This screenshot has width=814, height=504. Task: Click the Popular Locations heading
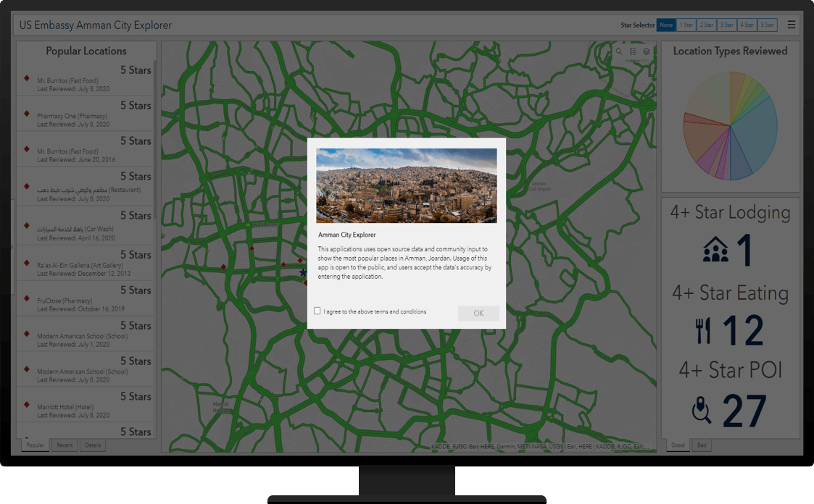click(86, 51)
